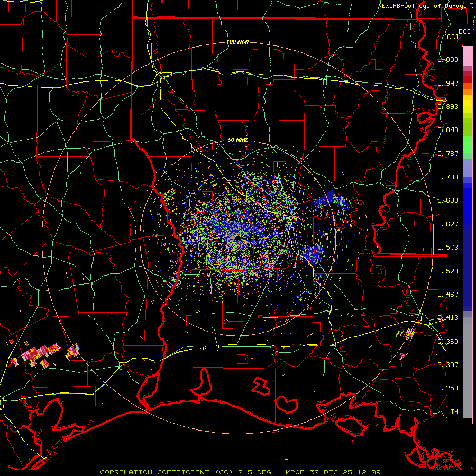Select the 0.733 scale value
This screenshot has height=476, width=476.
click(448, 177)
